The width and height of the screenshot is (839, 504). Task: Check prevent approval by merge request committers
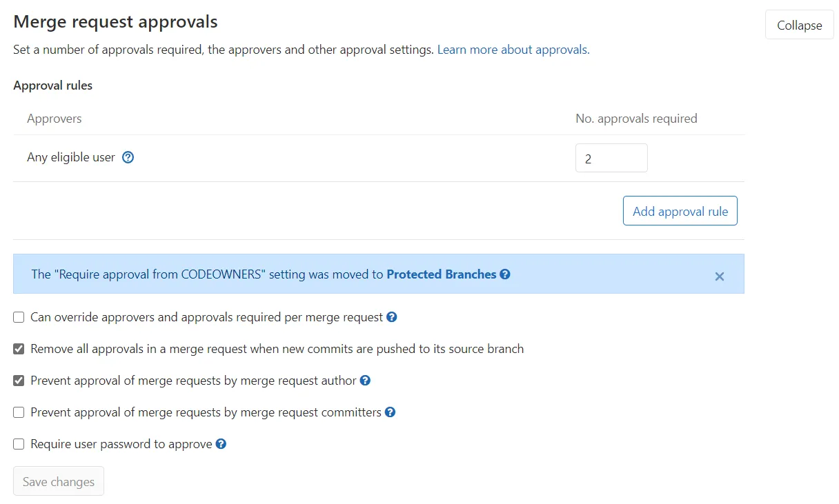[x=19, y=412]
